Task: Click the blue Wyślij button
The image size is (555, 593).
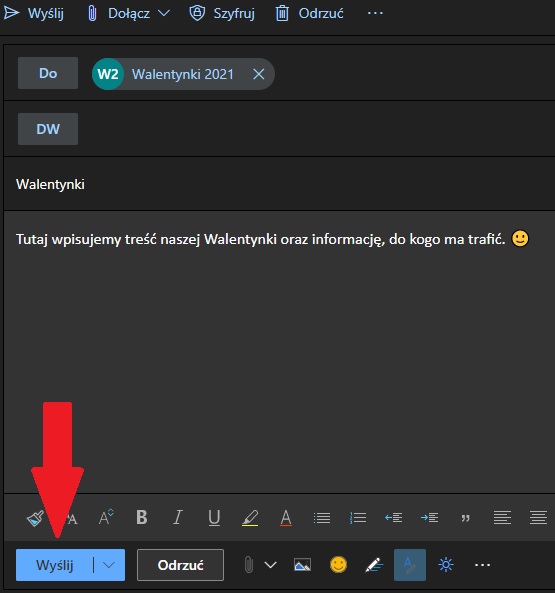Action: tap(54, 565)
